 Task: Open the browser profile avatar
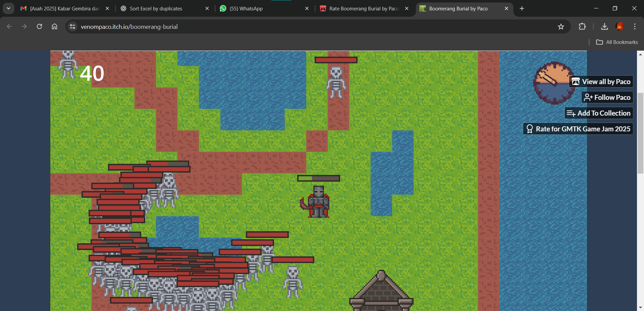620,26
